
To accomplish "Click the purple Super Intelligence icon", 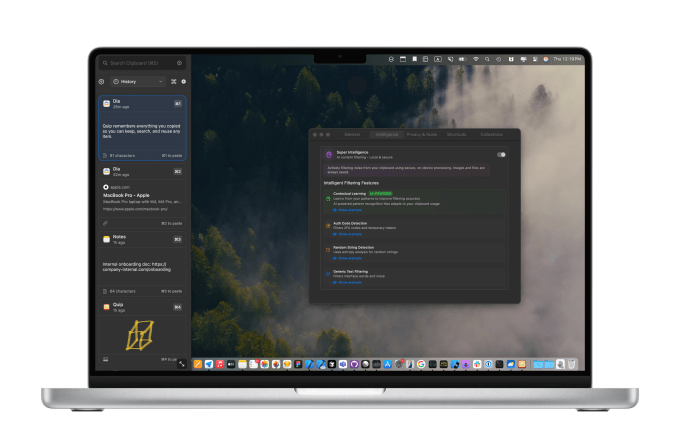I will pyautogui.click(x=329, y=154).
